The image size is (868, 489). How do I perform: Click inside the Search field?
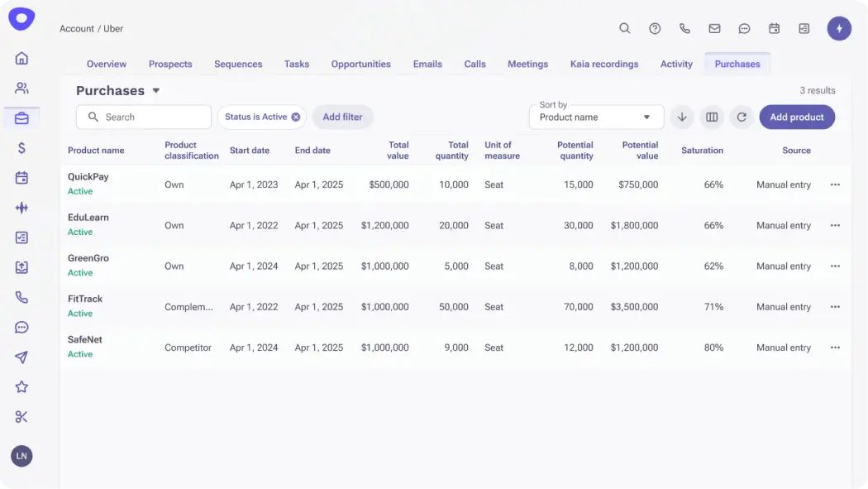(143, 117)
